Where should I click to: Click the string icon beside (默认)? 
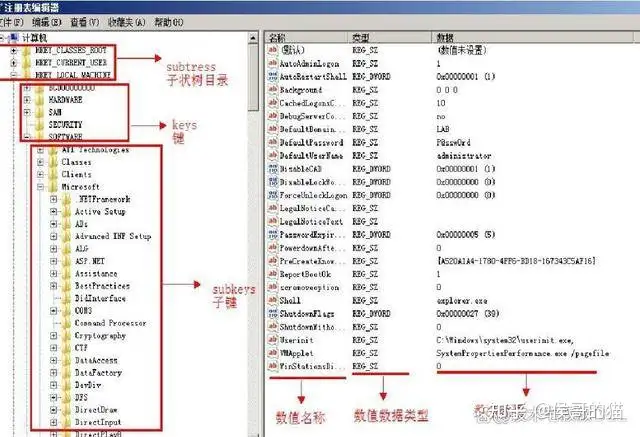point(273,50)
